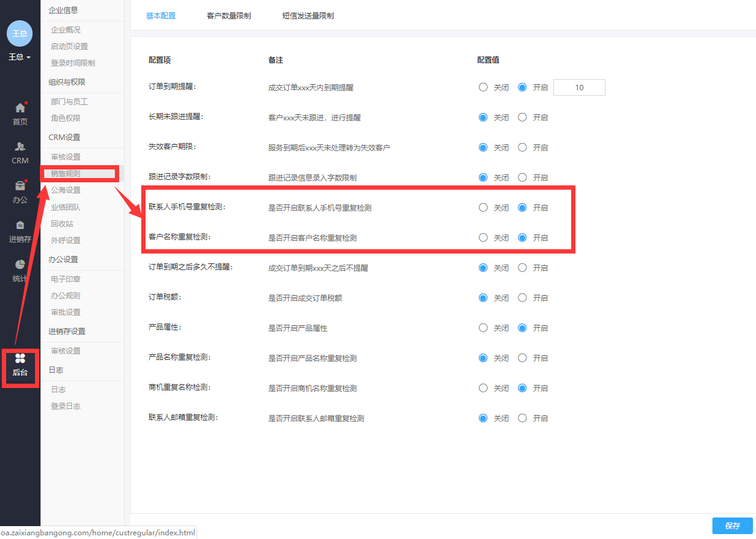
Task: Open the 后台 admin icon
Action: tap(20, 359)
